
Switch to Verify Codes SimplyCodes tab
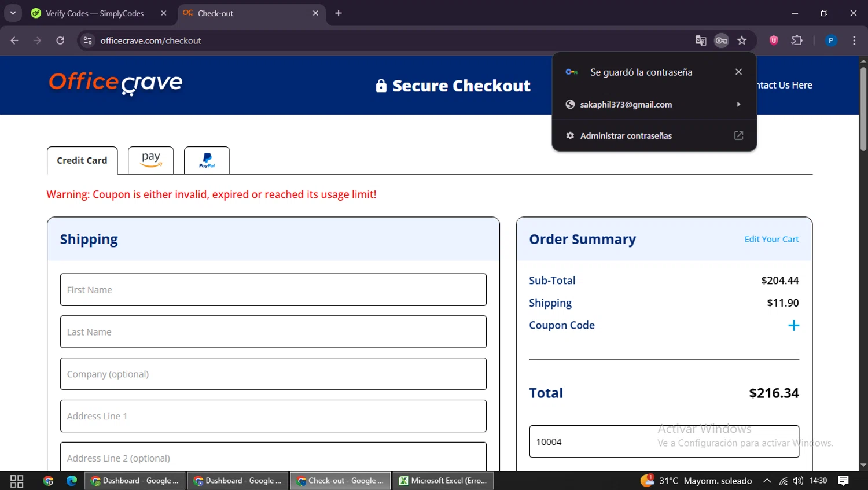pos(95,13)
